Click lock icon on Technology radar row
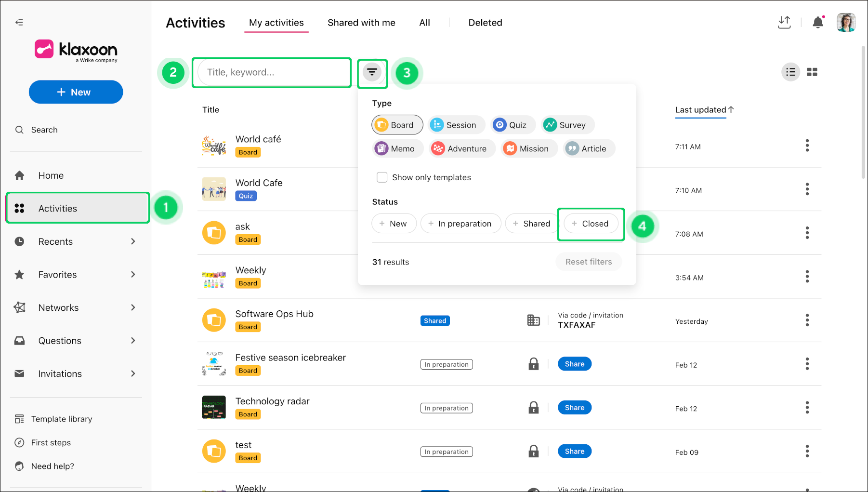868x492 pixels. pyautogui.click(x=533, y=408)
